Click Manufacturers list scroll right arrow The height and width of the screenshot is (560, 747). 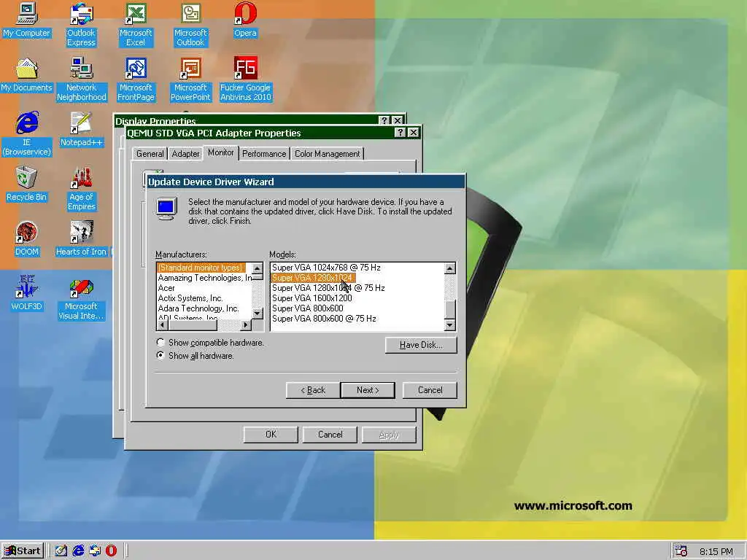click(246, 324)
